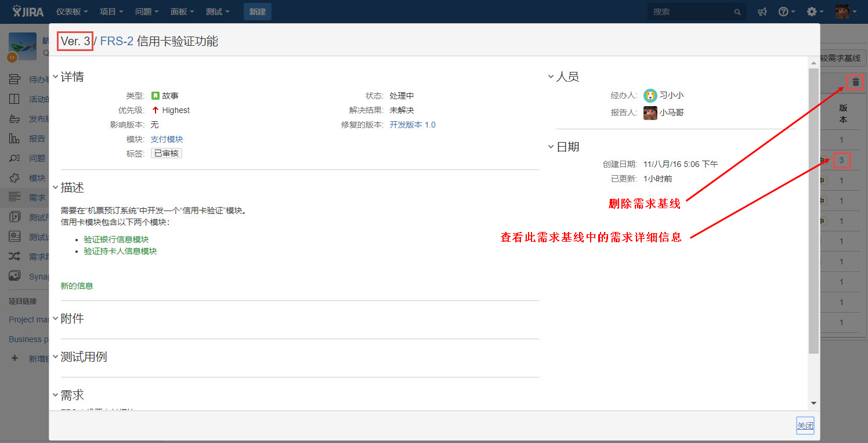Open the 测试 menu in top navigation
The image size is (868, 443).
click(218, 12)
